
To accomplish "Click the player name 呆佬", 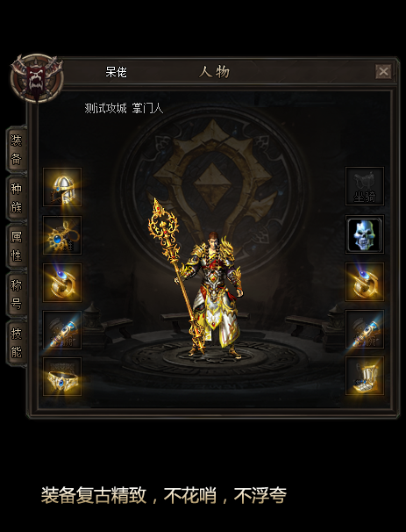I will point(116,72).
